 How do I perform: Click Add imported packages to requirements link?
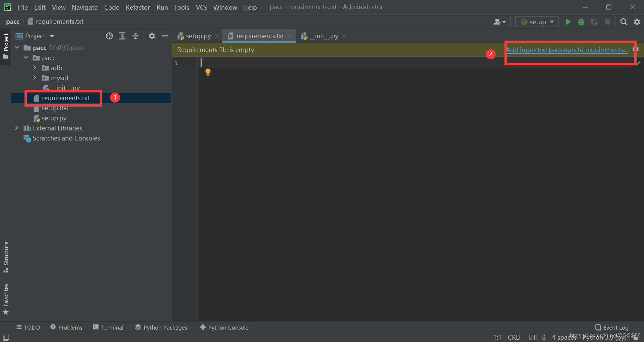567,50
